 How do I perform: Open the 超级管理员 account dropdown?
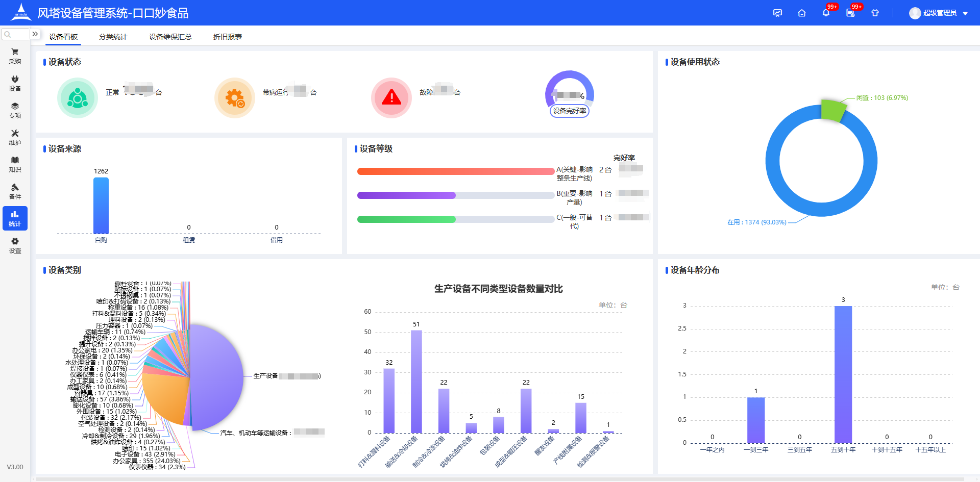[939, 13]
